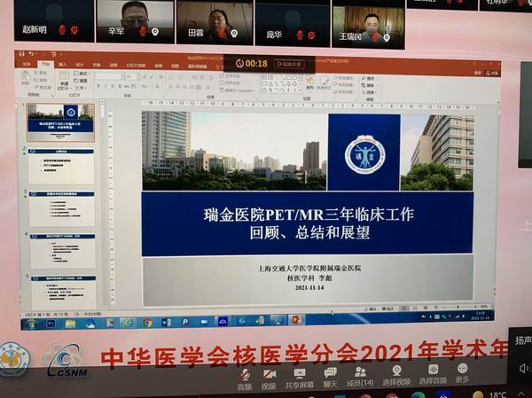Select slide 3 thumbnail in the slide panel
Screen dimensions: 532x398
point(62,208)
